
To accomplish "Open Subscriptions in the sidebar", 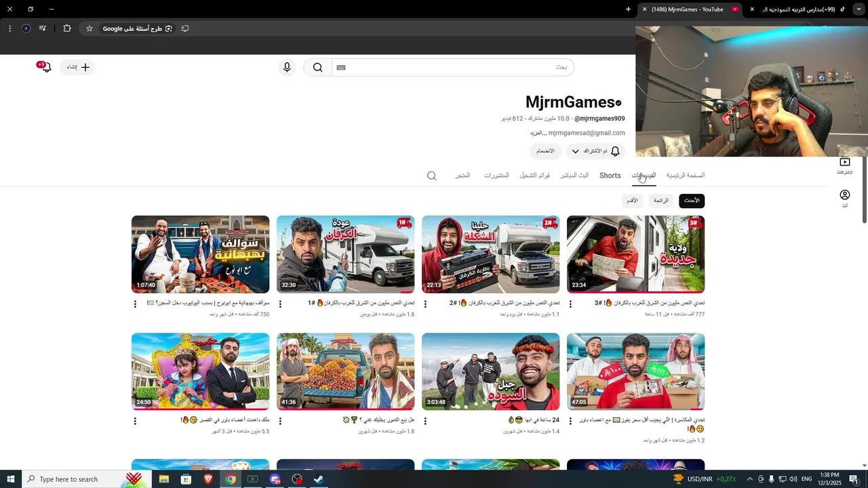I will coord(844,166).
